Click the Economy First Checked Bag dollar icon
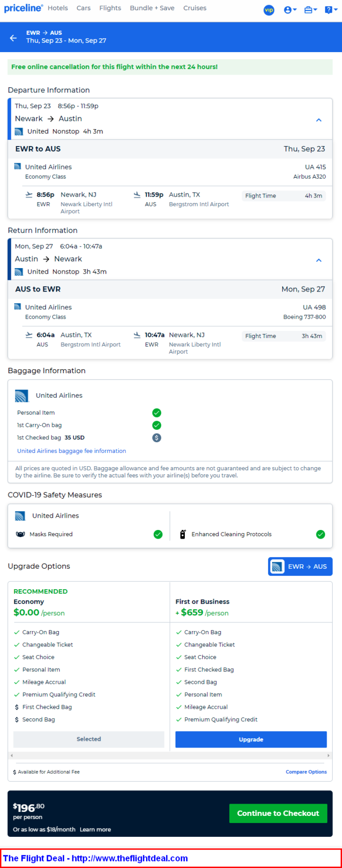Image resolution: width=342 pixels, height=868 pixels. click(x=17, y=707)
